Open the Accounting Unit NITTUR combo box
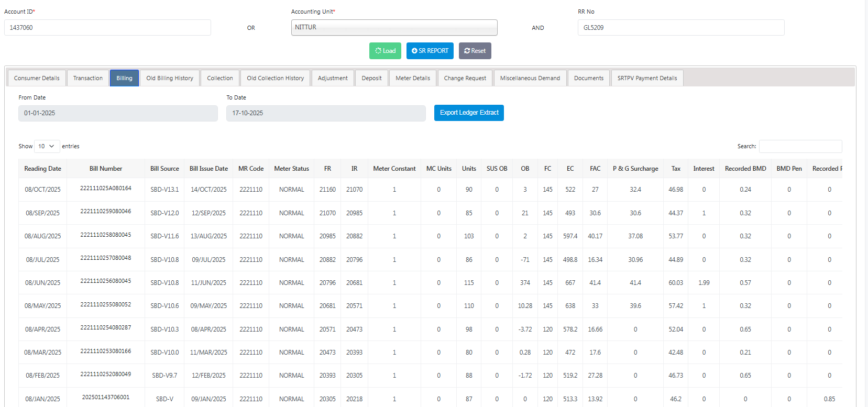This screenshot has height=407, width=868. coord(394,27)
